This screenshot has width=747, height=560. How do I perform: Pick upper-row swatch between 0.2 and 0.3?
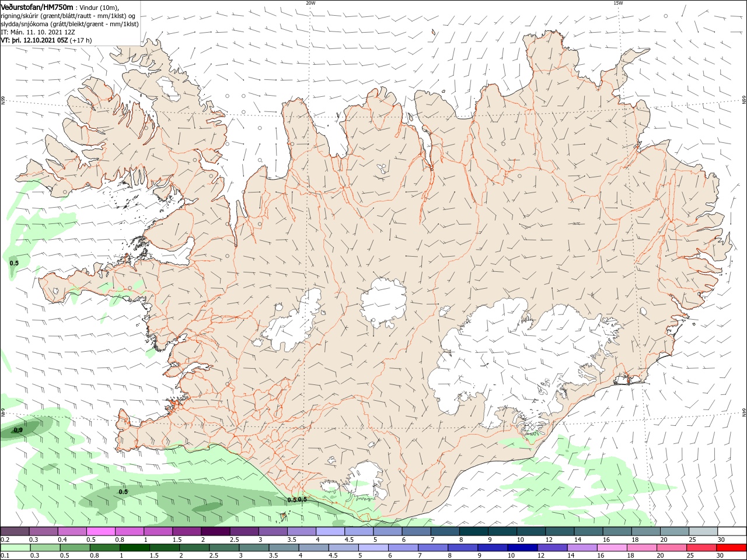(x=15, y=531)
